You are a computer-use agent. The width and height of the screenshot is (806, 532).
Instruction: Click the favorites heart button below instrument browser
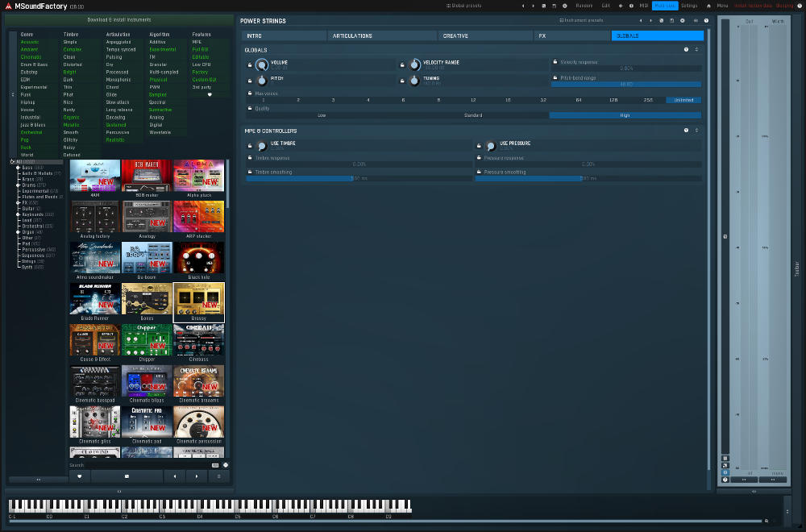[79, 476]
